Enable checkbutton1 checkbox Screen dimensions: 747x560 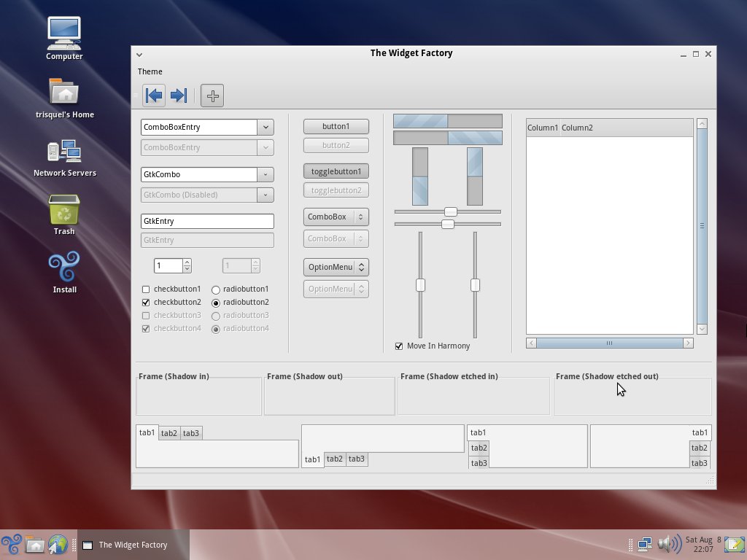[x=146, y=289]
